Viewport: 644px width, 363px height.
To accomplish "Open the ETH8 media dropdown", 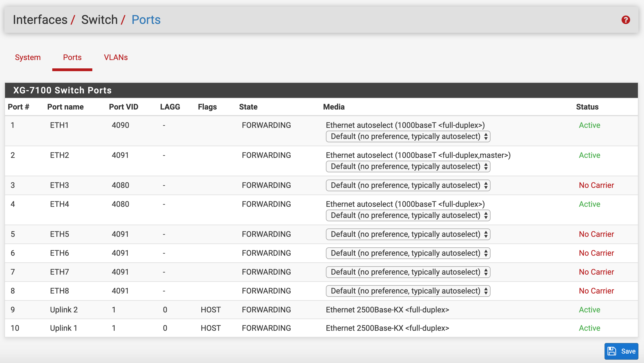I will point(408,291).
